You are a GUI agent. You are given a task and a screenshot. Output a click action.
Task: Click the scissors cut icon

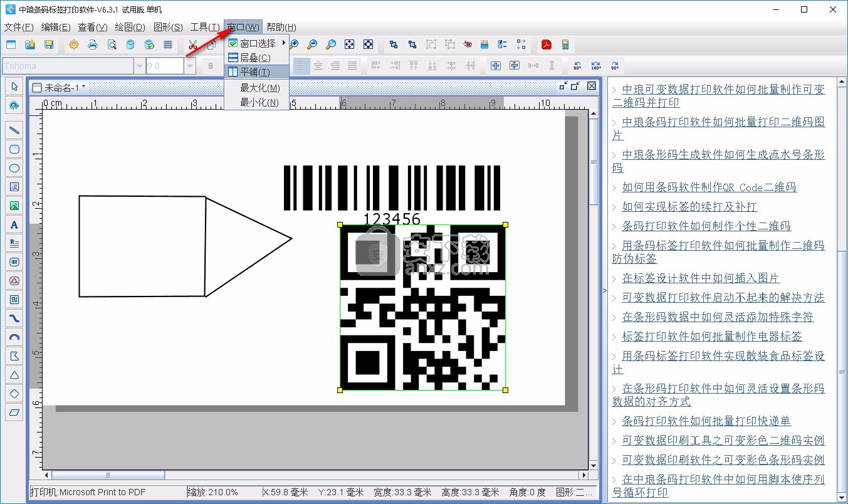tap(193, 45)
